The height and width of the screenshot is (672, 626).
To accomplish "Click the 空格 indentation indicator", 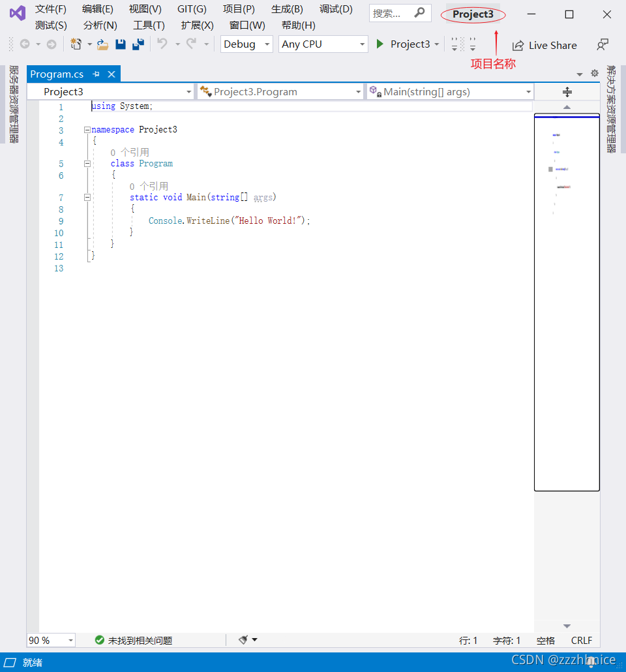I will click(545, 640).
